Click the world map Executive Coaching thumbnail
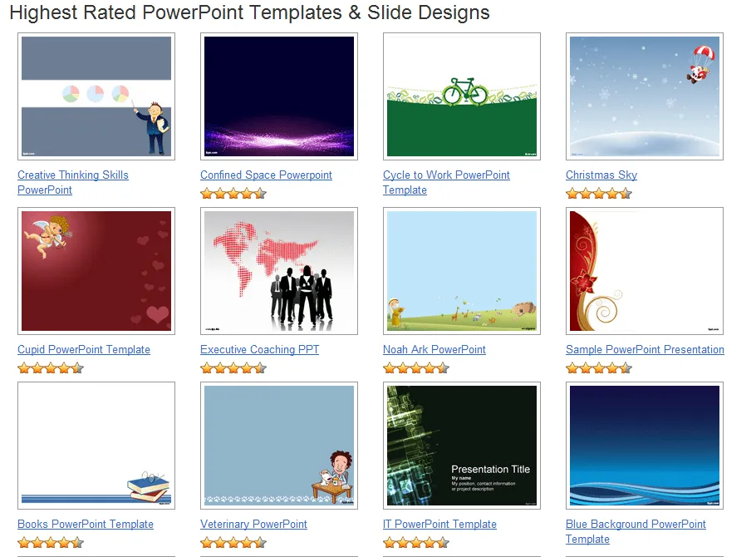The width and height of the screenshot is (756, 557). coord(279,270)
